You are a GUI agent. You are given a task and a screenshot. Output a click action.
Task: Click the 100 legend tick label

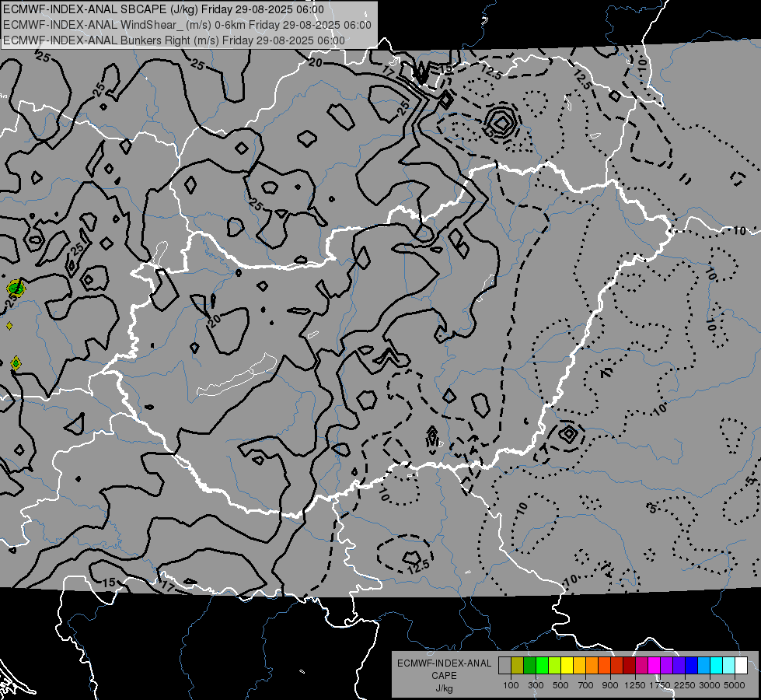pyautogui.click(x=511, y=685)
